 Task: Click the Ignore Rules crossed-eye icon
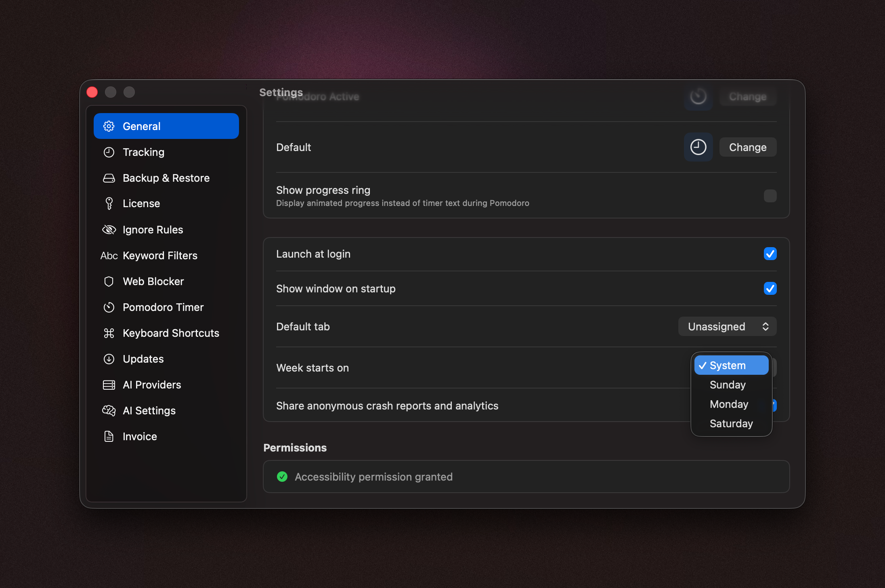coord(109,230)
